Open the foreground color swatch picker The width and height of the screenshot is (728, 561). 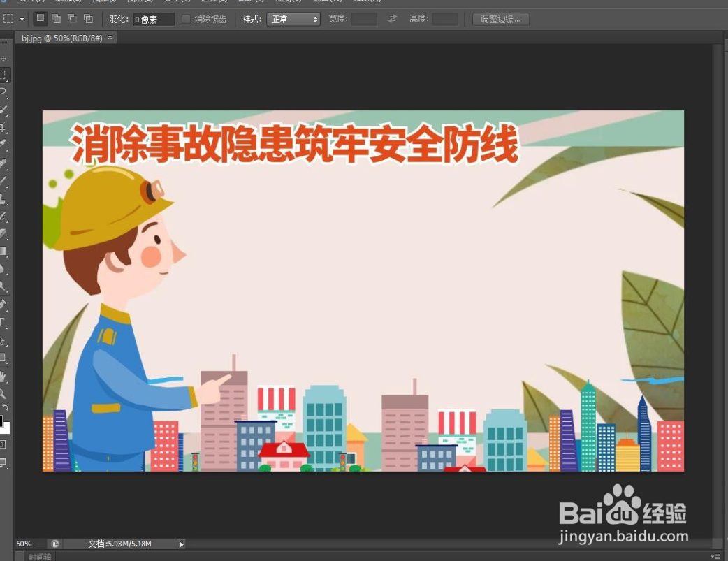3,420
